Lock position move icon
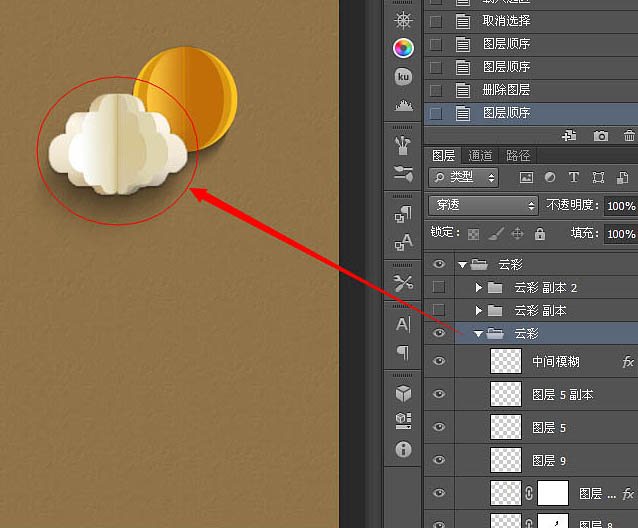638x528 pixels. pos(517,233)
